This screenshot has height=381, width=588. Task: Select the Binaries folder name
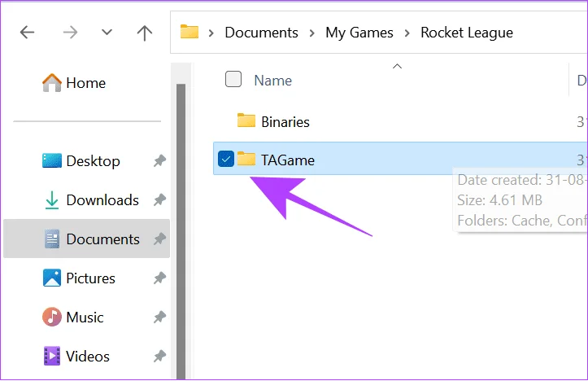pyautogui.click(x=285, y=122)
